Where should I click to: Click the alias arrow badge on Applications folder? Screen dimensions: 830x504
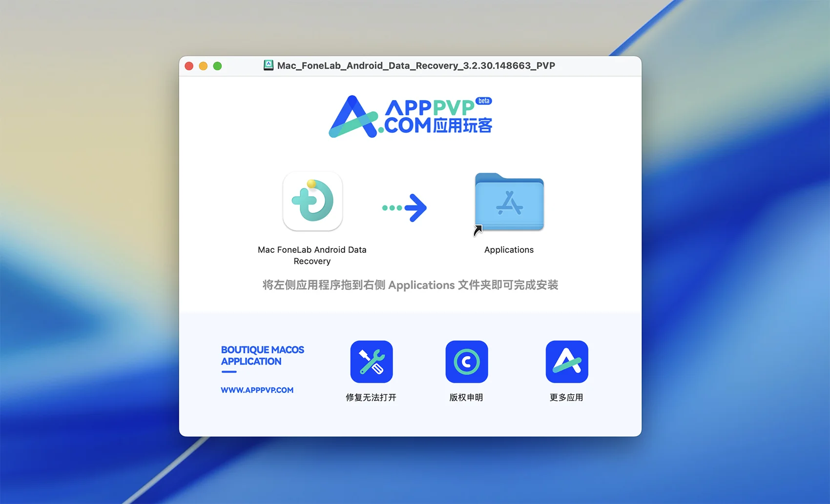[478, 230]
